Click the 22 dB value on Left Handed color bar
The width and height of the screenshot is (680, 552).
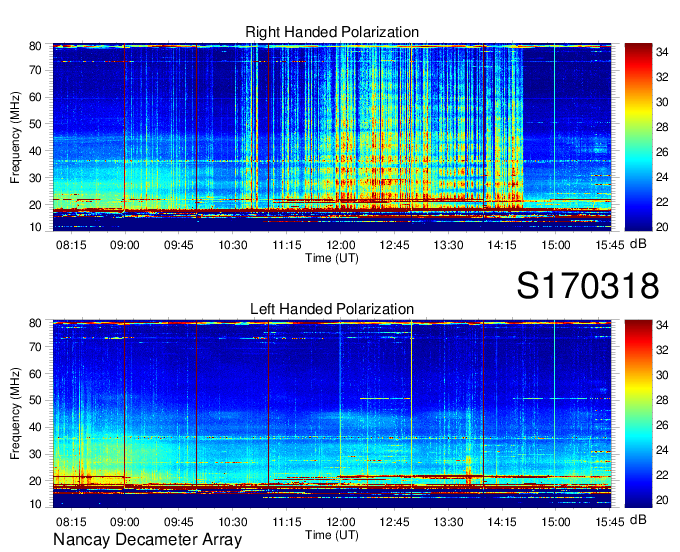[x=662, y=475]
